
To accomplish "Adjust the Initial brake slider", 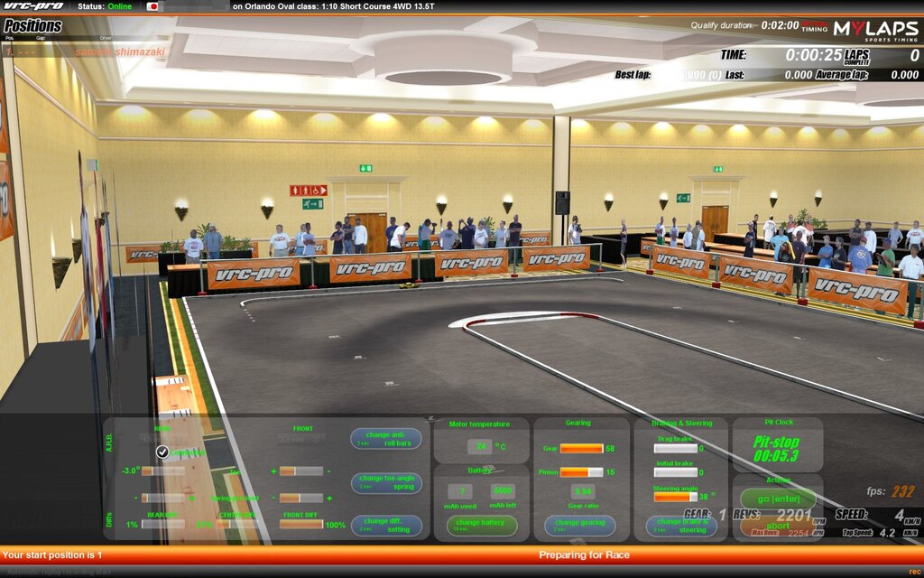I will (676, 473).
